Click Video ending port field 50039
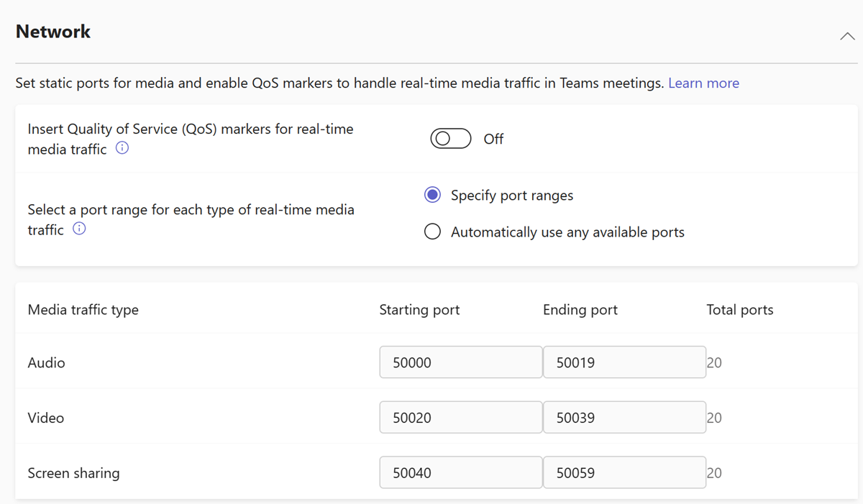863x504 pixels. tap(624, 418)
